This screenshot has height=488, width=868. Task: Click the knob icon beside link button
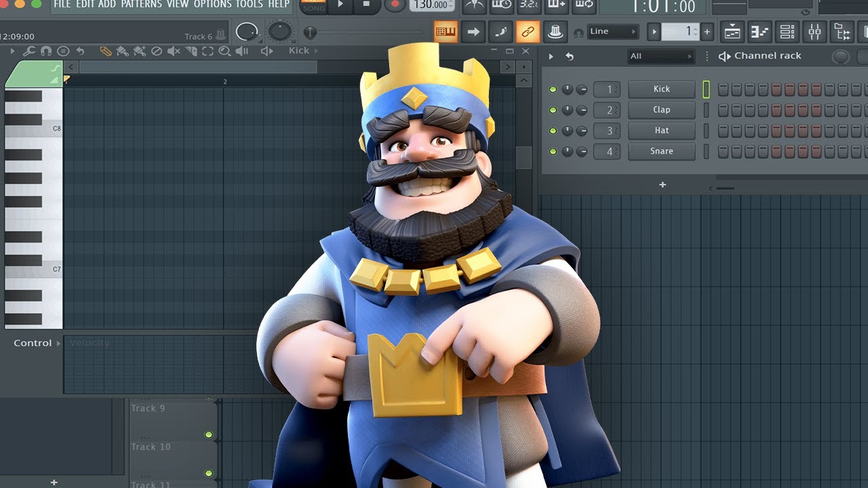click(555, 31)
